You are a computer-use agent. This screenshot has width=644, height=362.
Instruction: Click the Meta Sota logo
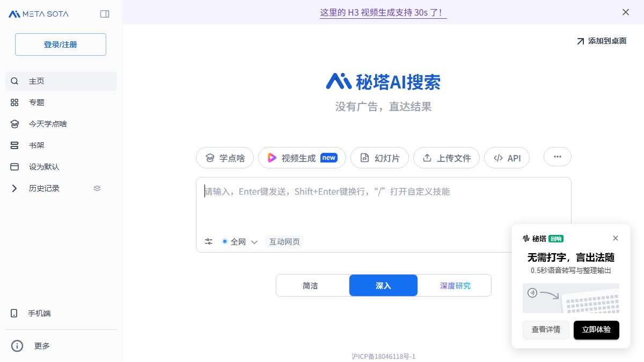pyautogui.click(x=39, y=14)
